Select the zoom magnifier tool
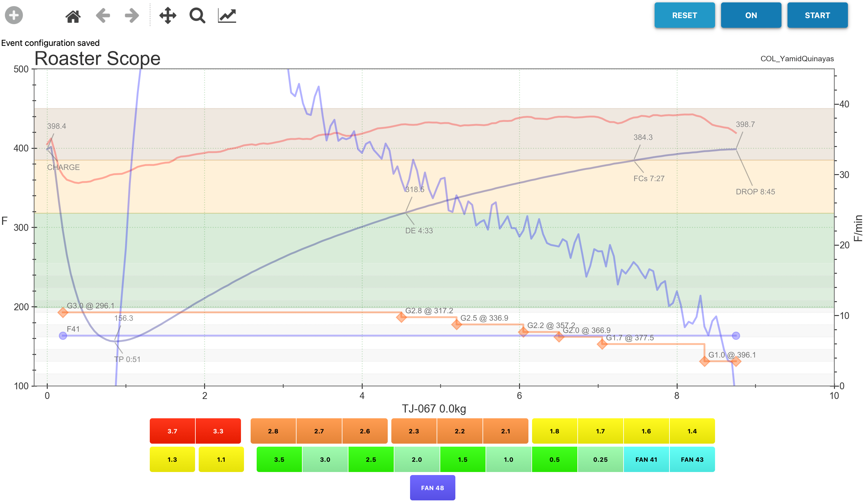863x504 pixels. (197, 16)
